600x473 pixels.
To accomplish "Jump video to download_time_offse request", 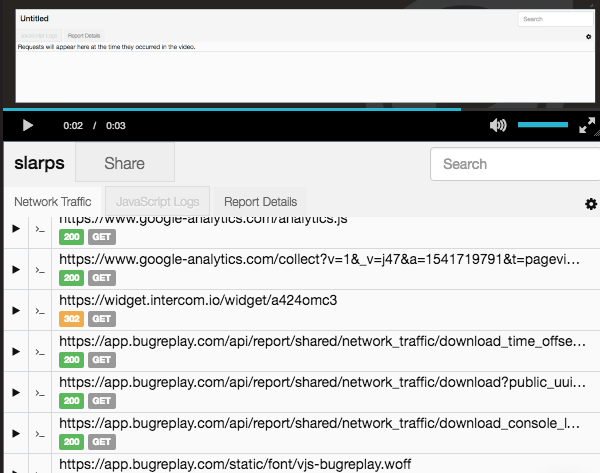I will [16, 351].
